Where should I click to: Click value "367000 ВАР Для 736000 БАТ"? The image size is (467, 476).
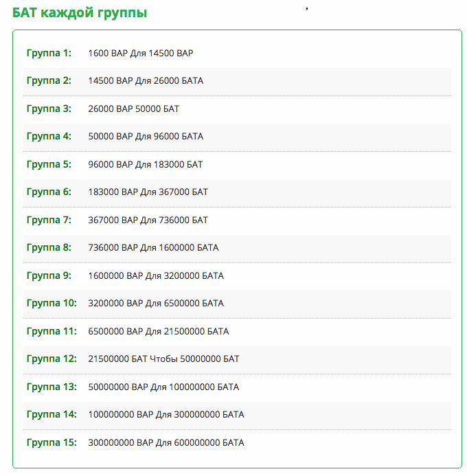click(148, 220)
